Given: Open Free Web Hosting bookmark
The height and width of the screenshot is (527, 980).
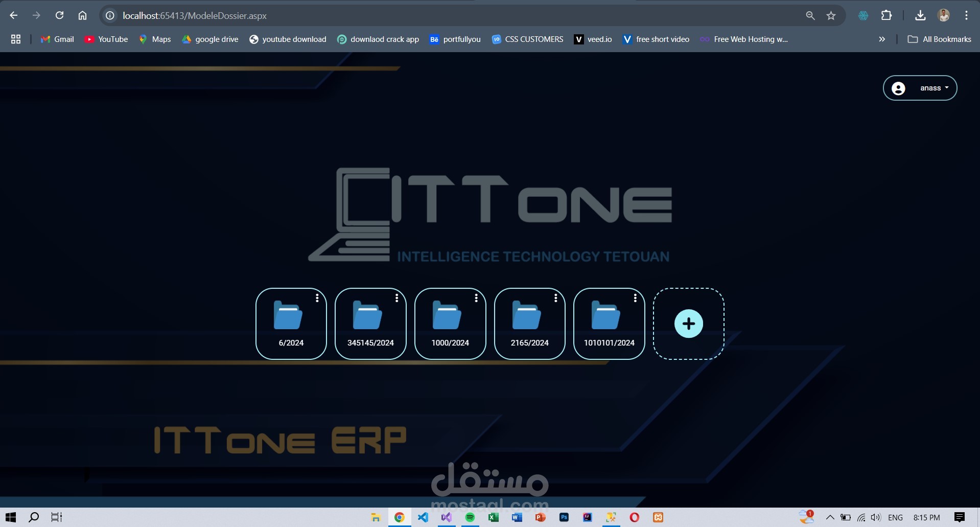Looking at the screenshot, I should click(x=744, y=39).
